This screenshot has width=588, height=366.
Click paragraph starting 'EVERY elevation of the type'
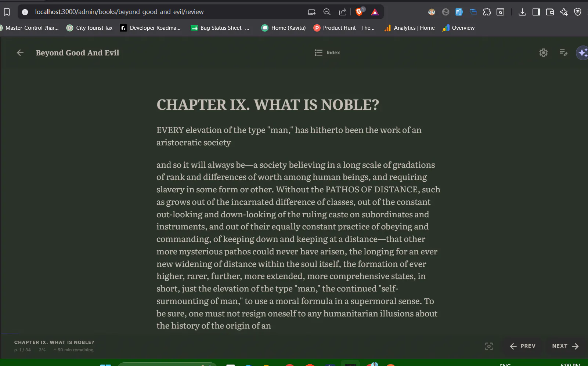pos(289,136)
